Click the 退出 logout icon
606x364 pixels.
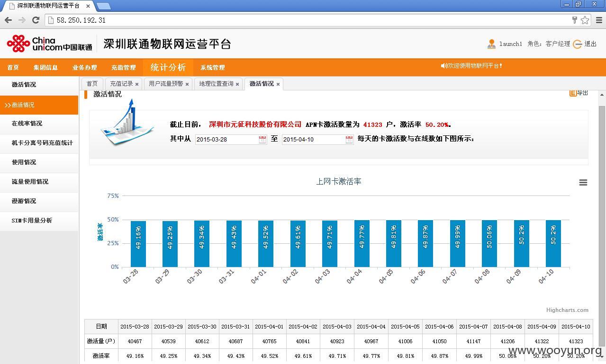click(x=577, y=44)
